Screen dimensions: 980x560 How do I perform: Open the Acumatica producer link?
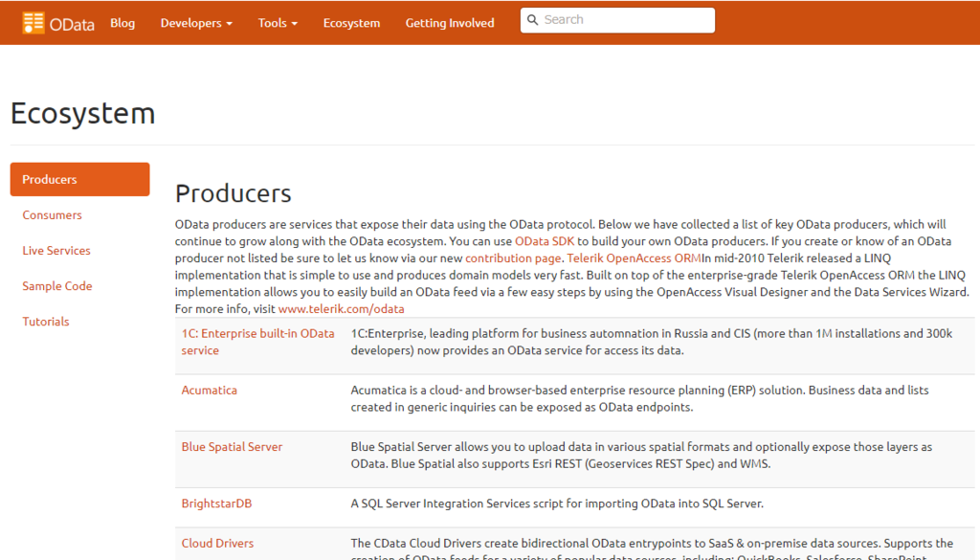coord(210,390)
